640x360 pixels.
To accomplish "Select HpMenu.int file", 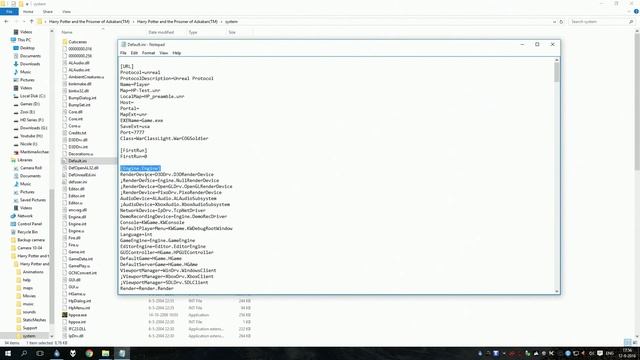I will pyautogui.click(x=79, y=308).
